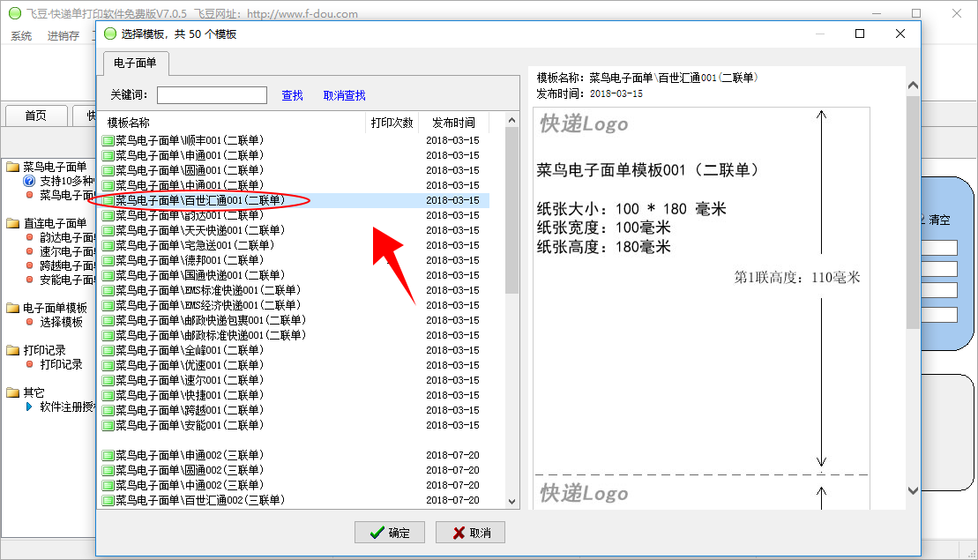978x560 pixels.
Task: Click the red bullet icon beside 速尔电子面单
Action: click(x=29, y=251)
